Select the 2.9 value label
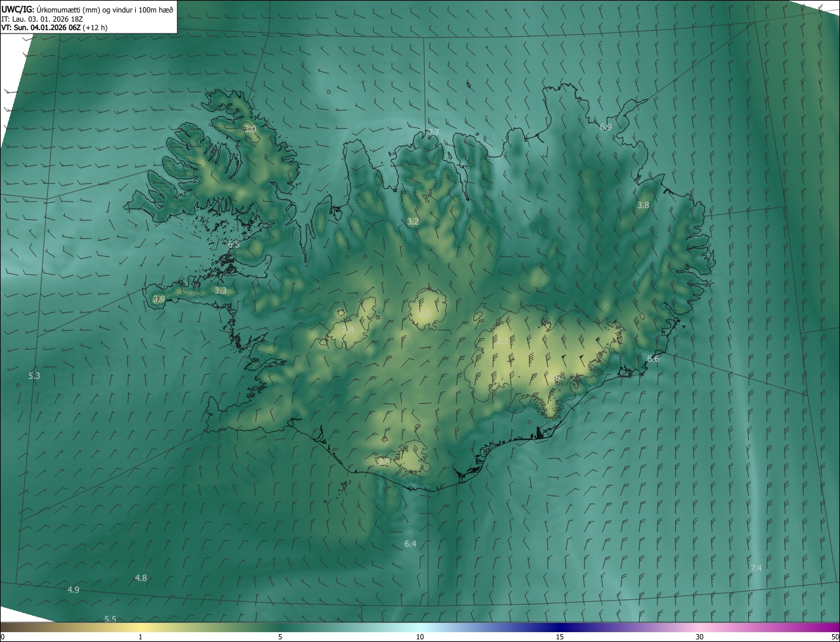Screen dimensions: 840x642 (159, 299)
